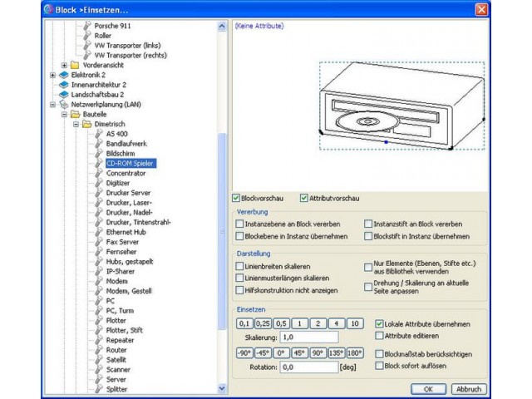532x399 pixels.
Task: Enable Instanzstift an Block vererben
Action: point(368,224)
